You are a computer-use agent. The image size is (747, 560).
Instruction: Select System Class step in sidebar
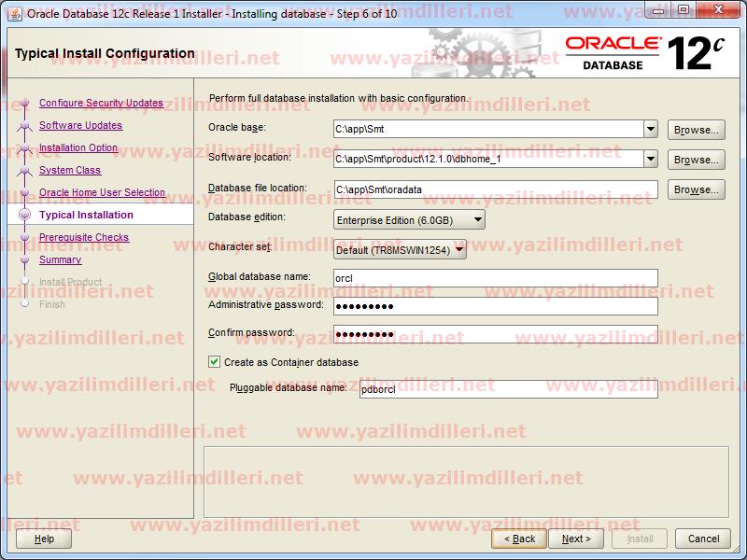coord(70,171)
